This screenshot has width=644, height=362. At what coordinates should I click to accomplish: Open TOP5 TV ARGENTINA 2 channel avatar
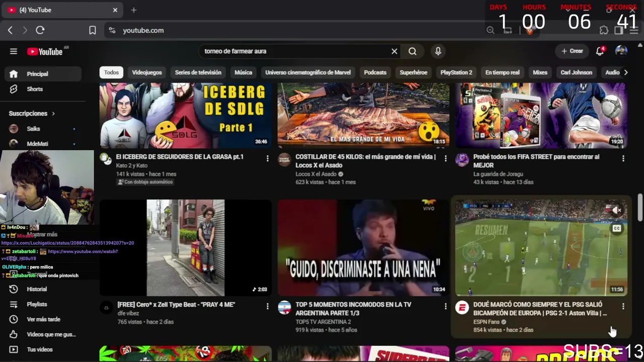(284, 307)
